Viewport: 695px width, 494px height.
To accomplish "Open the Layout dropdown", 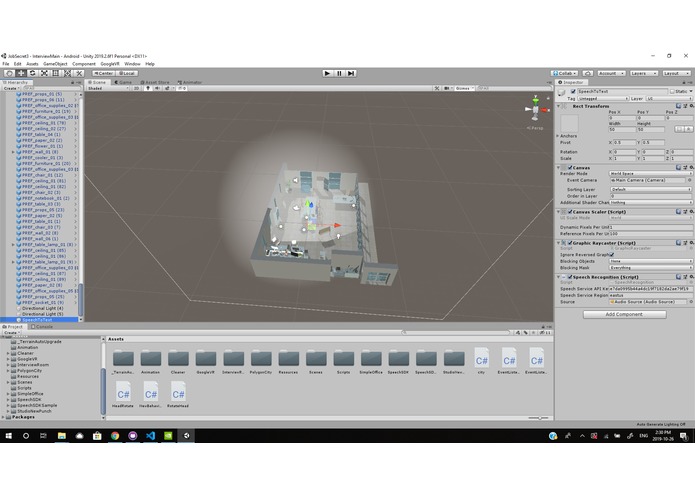I will (676, 73).
